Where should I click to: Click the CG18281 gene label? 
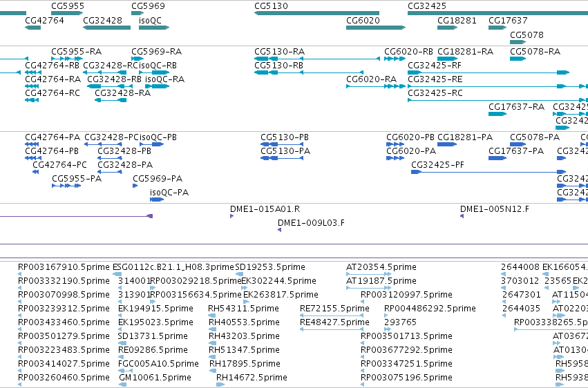[457, 21]
